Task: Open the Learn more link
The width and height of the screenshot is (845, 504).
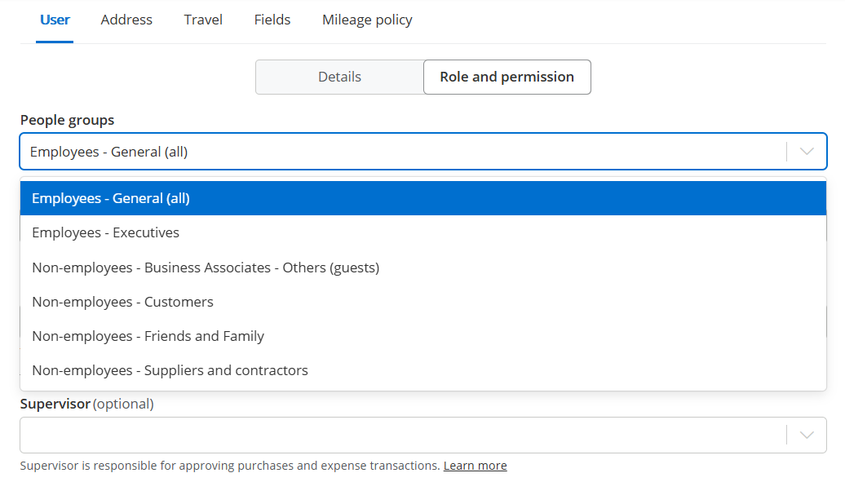Action: point(475,466)
